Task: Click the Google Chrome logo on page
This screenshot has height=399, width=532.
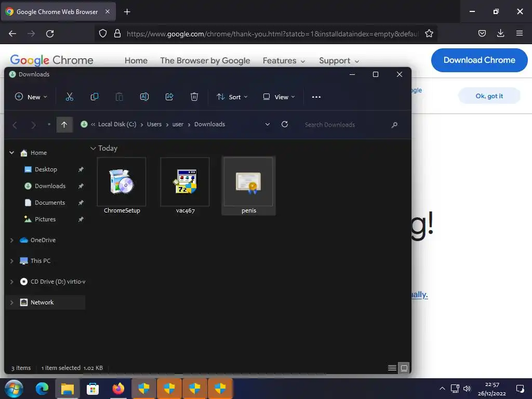Action: (51, 60)
